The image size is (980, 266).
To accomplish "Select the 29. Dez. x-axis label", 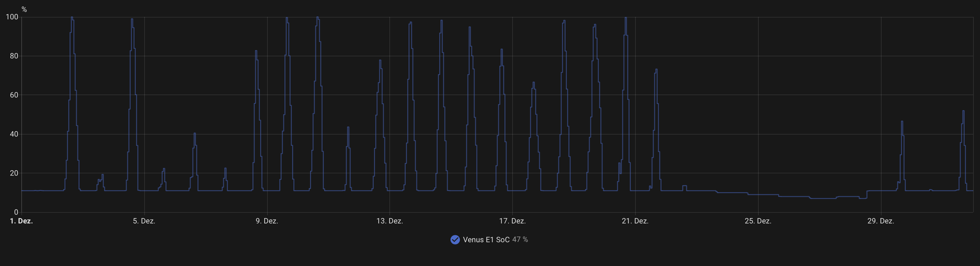I will pos(881,221).
